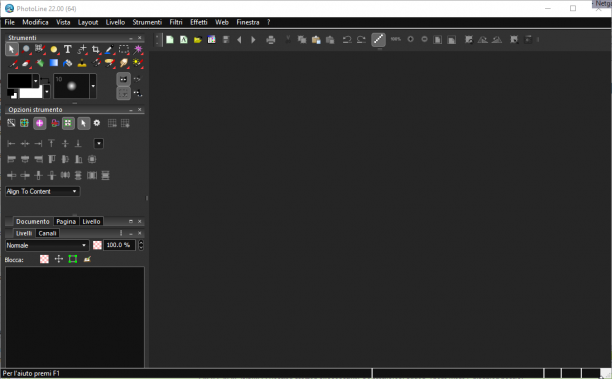Open a file via yellow folder icon

[197, 39]
